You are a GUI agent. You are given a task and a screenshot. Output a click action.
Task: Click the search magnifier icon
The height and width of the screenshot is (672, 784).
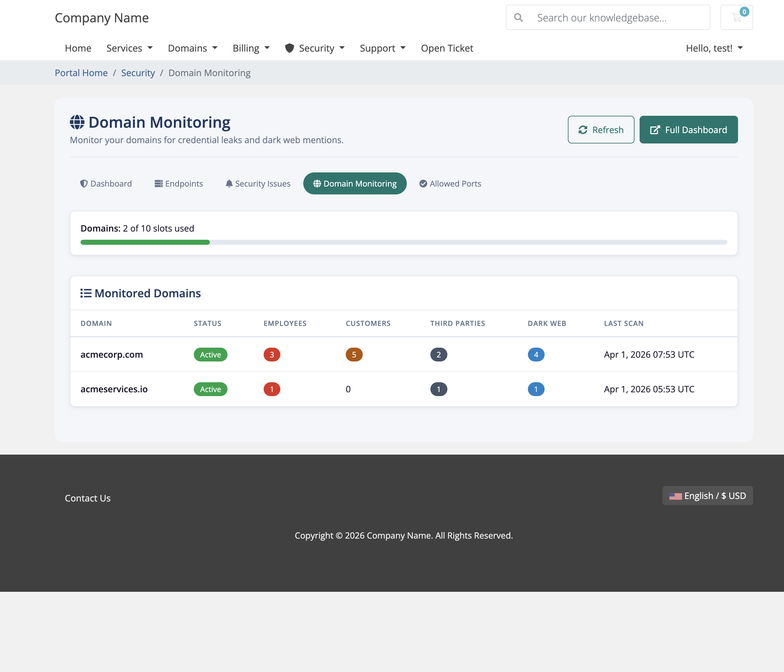(518, 17)
